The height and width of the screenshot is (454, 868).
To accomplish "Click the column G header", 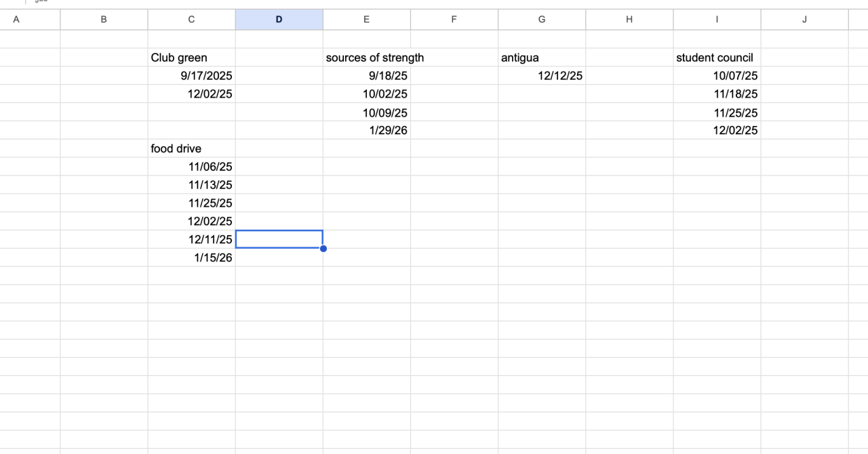I will (541, 20).
